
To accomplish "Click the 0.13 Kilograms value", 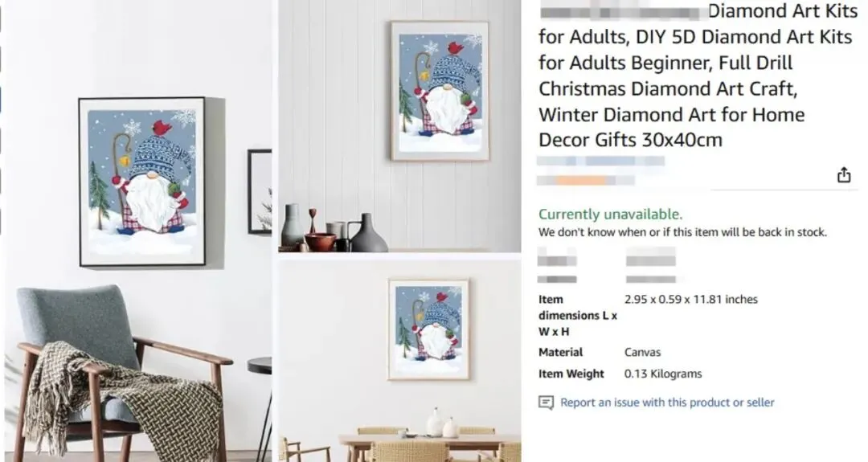I will pos(662,374).
